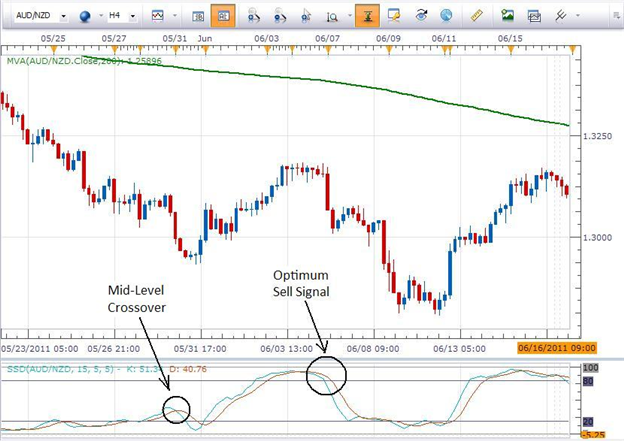
Task: Click the chart snapshot print icon
Action: 534,16
